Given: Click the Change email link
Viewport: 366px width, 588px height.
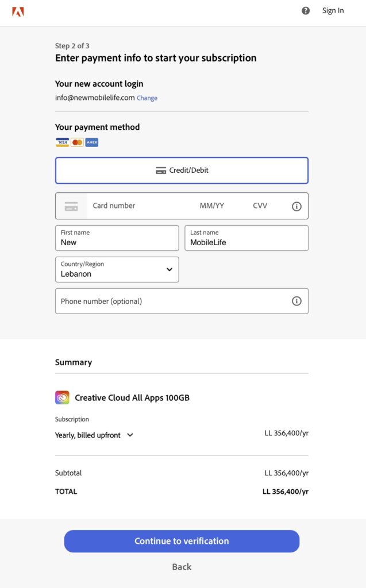Looking at the screenshot, I should pos(147,98).
